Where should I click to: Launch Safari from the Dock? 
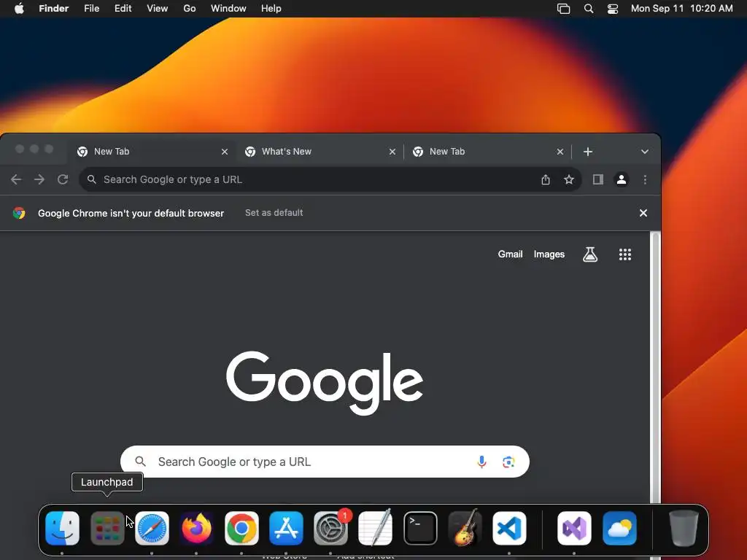[152, 528]
